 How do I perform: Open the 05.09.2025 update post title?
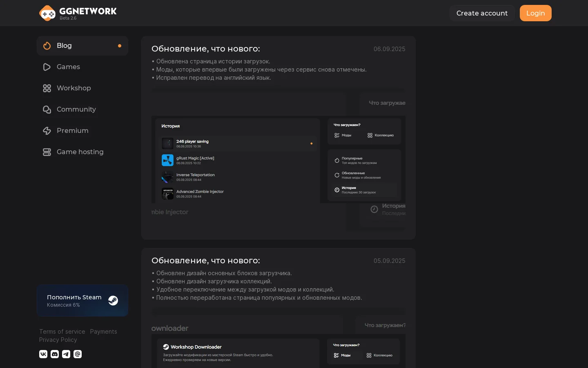[206, 260]
